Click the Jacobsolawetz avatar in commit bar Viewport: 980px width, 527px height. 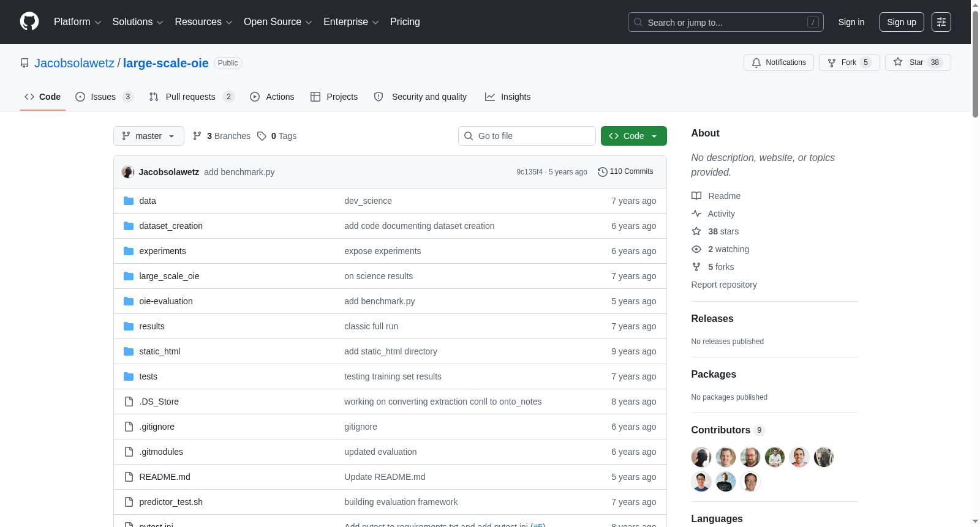click(x=128, y=172)
